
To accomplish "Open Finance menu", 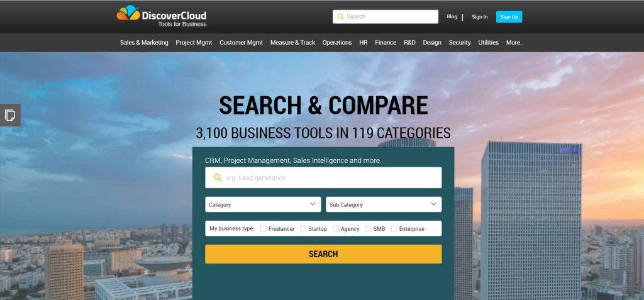I will click(x=386, y=42).
